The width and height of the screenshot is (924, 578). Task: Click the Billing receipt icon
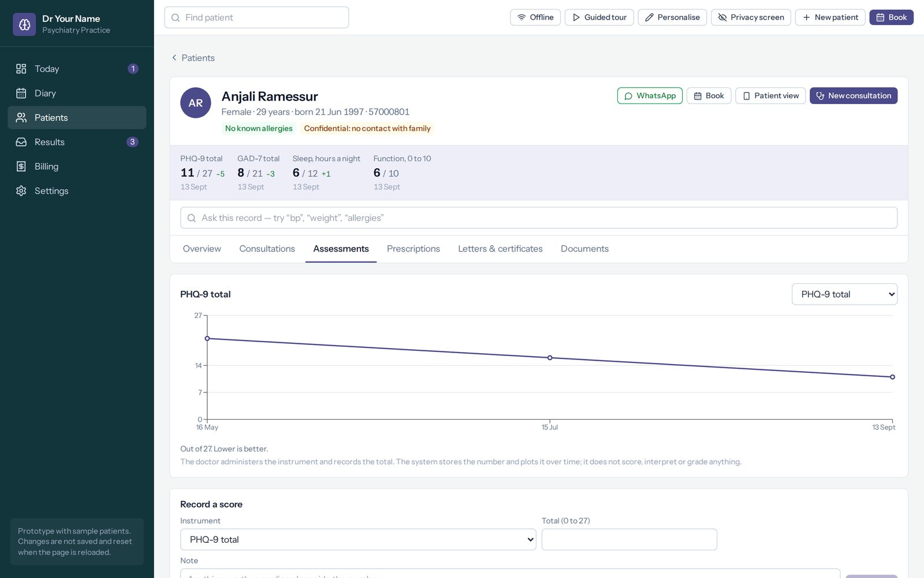[x=21, y=166]
